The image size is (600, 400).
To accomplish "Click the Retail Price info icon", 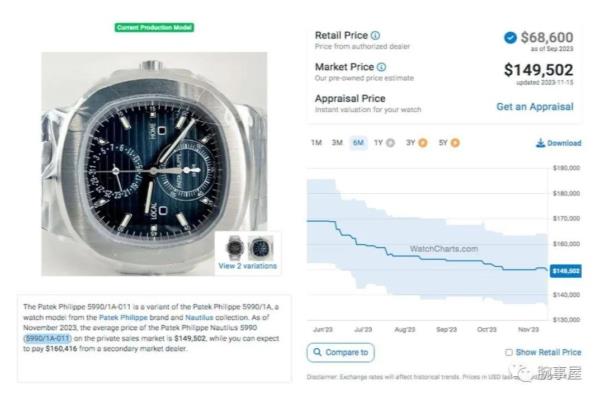I will coord(375,36).
